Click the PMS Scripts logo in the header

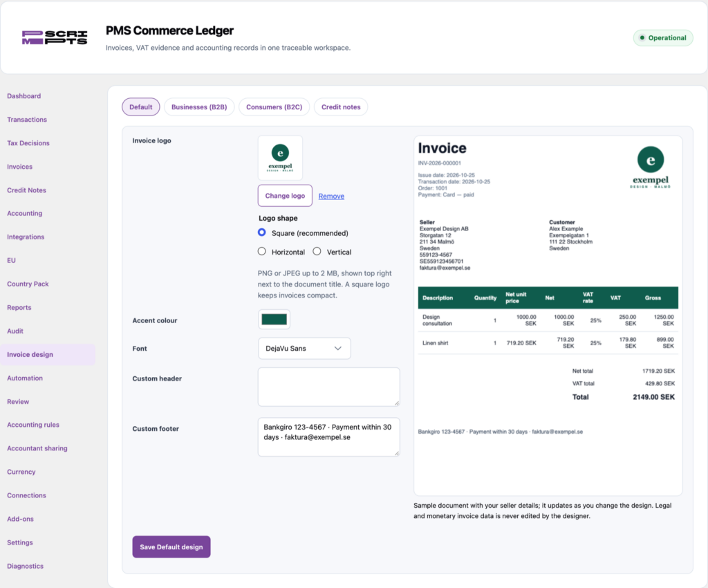[55, 37]
